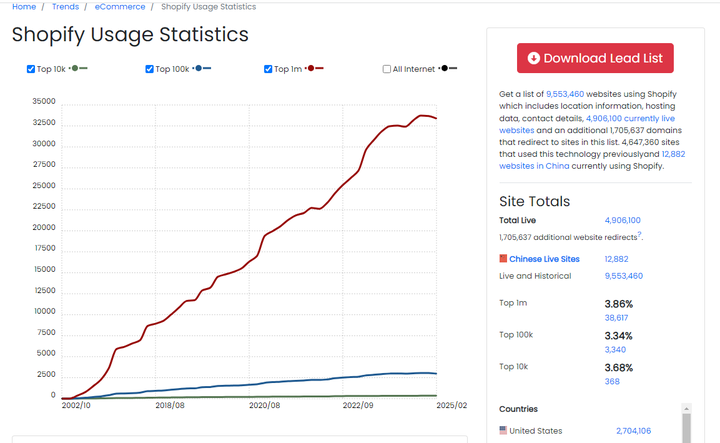Click the Shopify Usage Statistics breadcrumb text

tap(208, 6)
